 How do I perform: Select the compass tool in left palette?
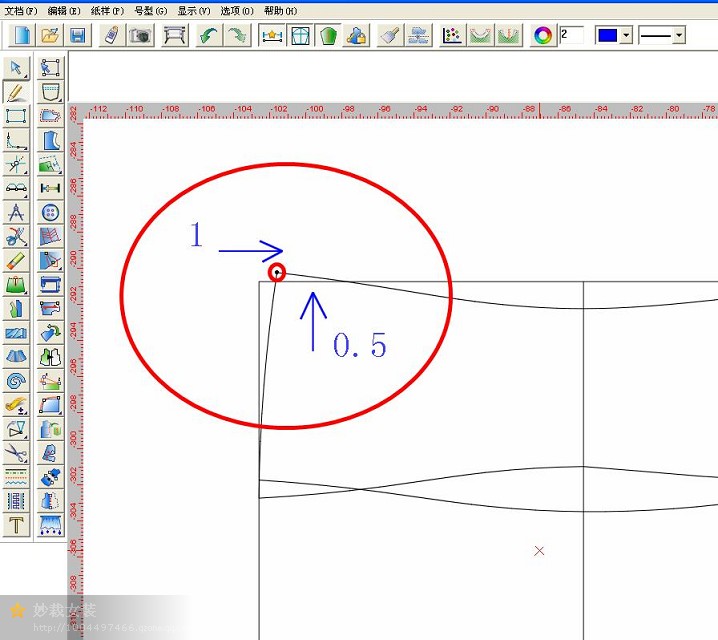[x=17, y=213]
